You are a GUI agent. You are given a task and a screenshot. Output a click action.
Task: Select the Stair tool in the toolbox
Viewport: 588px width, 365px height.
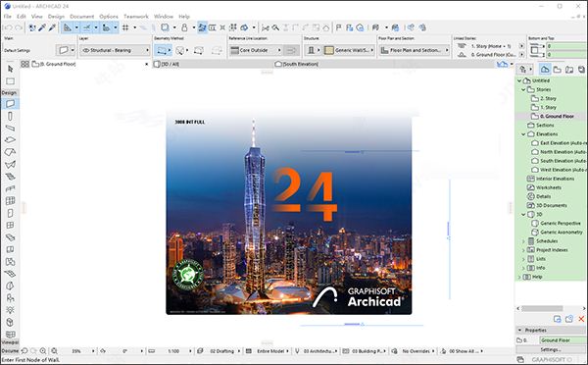[x=10, y=177]
